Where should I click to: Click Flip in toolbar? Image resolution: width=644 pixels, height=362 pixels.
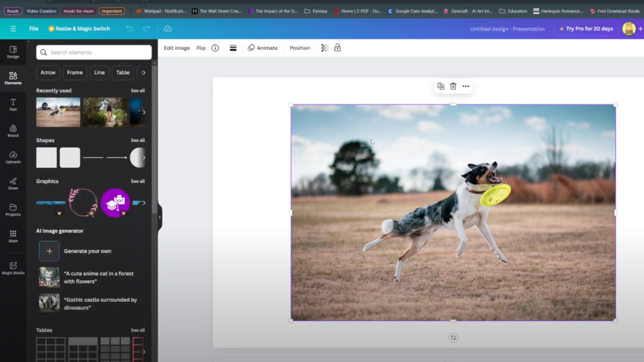coord(201,48)
